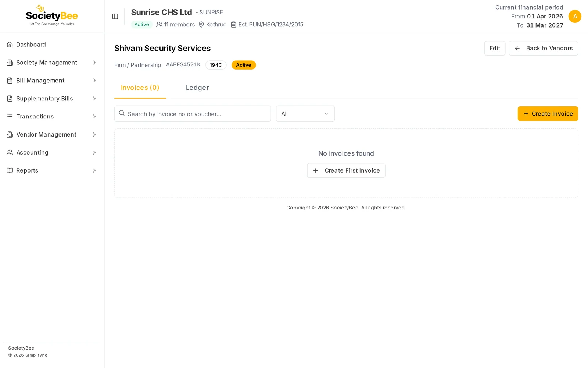Expand Bill Management chevron
The height and width of the screenshot is (368, 588).
(x=94, y=81)
